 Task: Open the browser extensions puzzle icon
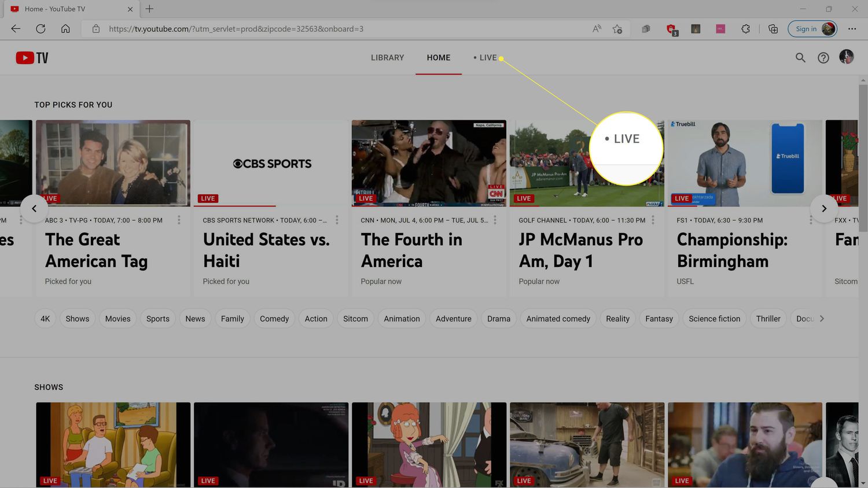click(x=745, y=29)
